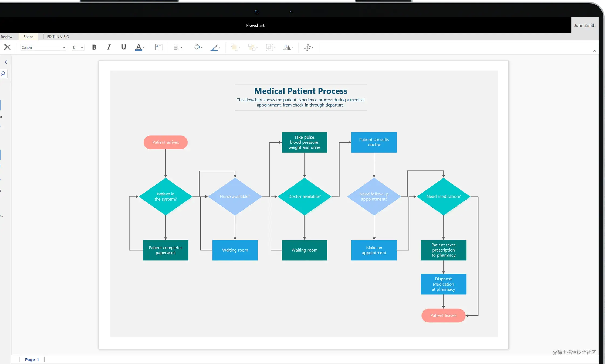Collapse the ribbon with the caret
Image resolution: width=605 pixels, height=364 pixels.
click(594, 51)
